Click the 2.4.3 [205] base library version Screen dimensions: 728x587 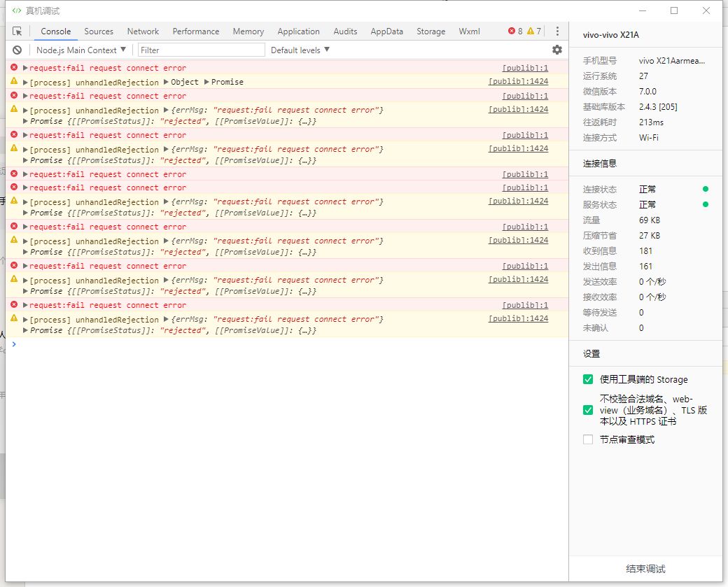pos(658,107)
